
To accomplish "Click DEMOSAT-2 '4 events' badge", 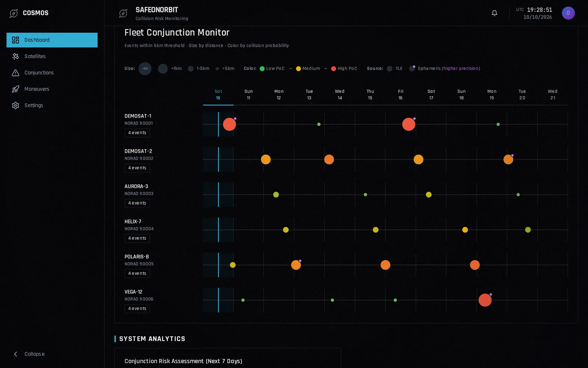I will (137, 168).
